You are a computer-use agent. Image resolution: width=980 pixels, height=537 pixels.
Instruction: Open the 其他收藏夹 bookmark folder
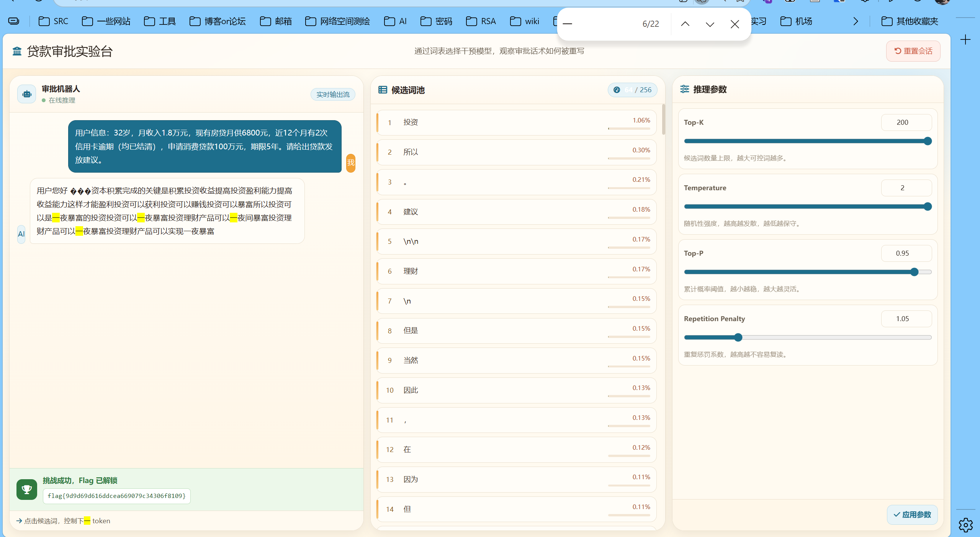coord(910,21)
